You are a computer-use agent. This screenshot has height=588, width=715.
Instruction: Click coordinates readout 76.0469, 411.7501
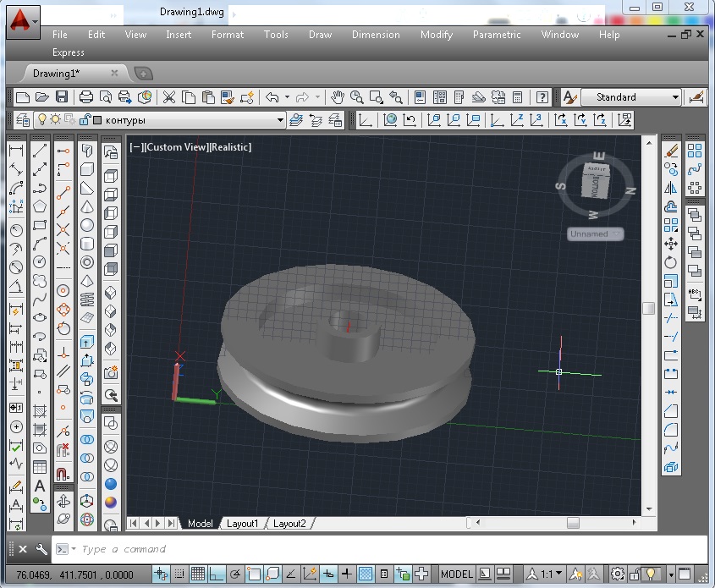[74, 574]
